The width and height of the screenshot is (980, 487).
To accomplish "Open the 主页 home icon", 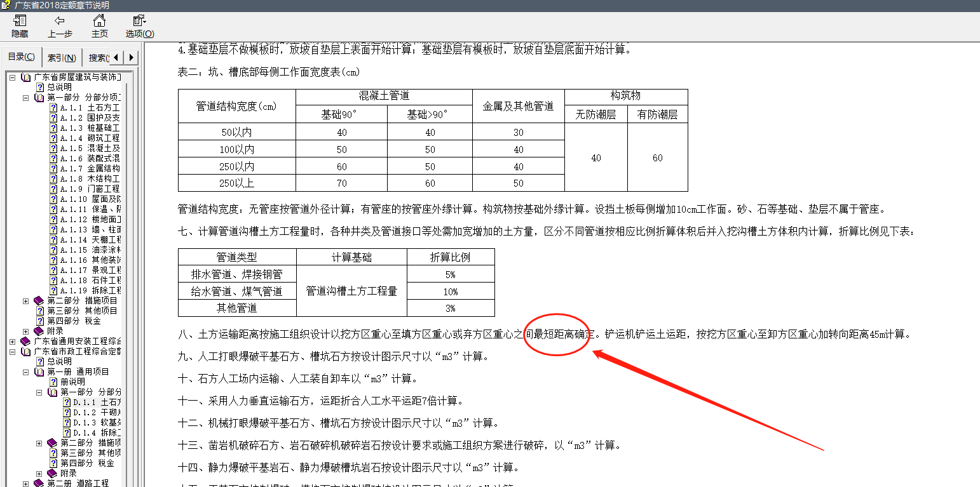I will (x=99, y=21).
